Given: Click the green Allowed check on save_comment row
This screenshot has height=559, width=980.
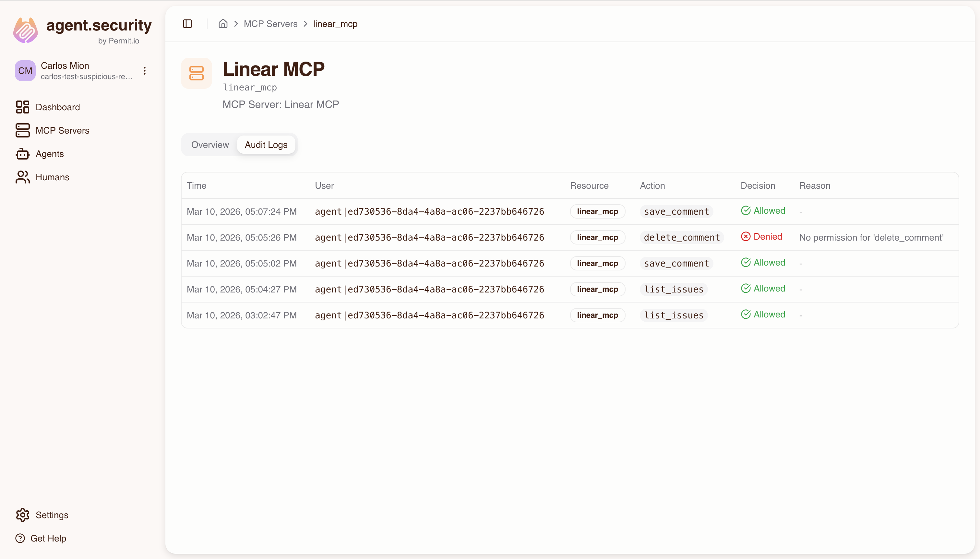Looking at the screenshot, I should (x=746, y=210).
